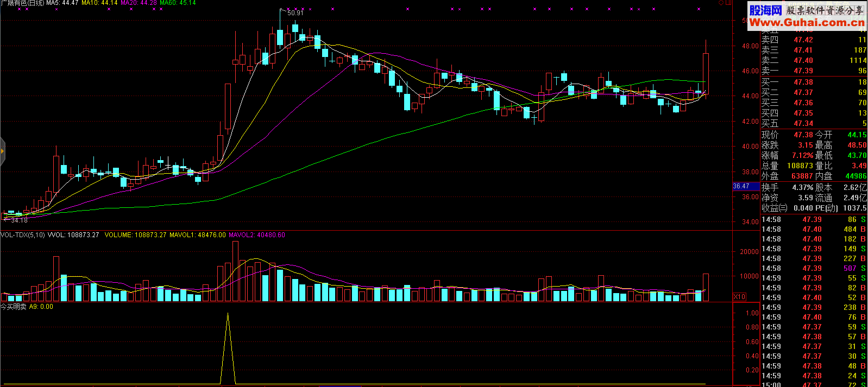Screen dimensions: 868x387
Task: Click the 现价 47.38 current price value
Action: point(803,135)
